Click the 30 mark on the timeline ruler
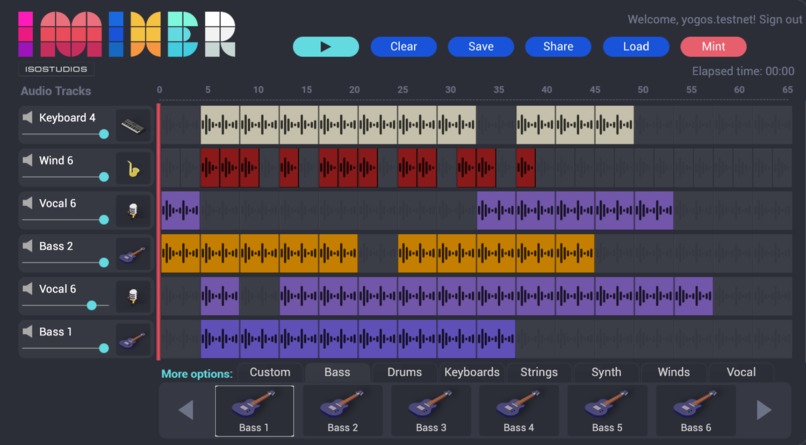806x445 pixels. coord(450,90)
